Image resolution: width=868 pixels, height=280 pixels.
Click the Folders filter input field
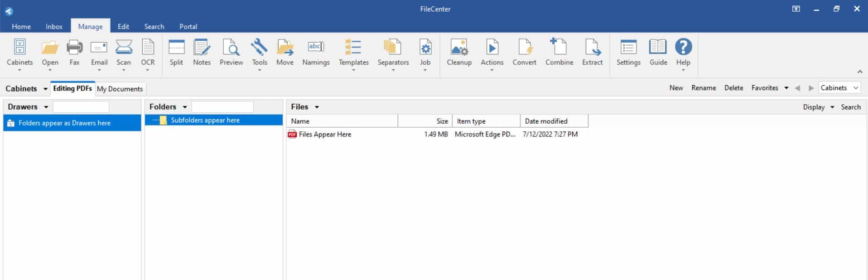coord(222,107)
